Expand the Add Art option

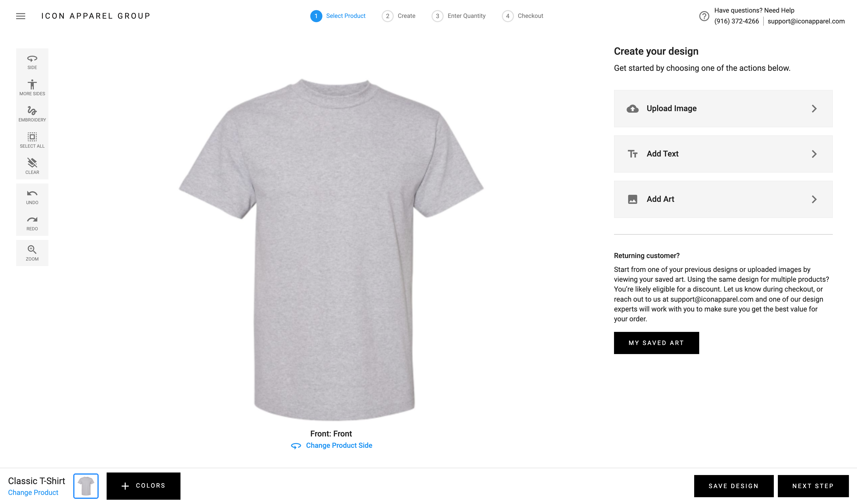(723, 199)
